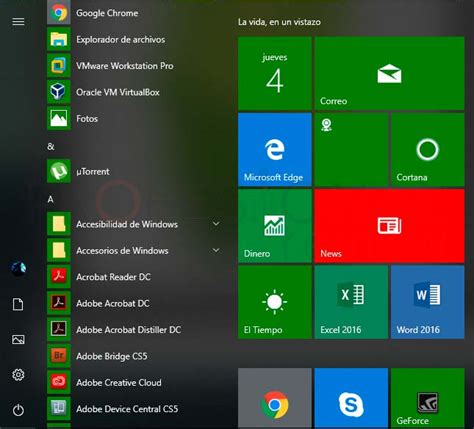Open the calendar tile showing jueves 4

[x=275, y=73]
